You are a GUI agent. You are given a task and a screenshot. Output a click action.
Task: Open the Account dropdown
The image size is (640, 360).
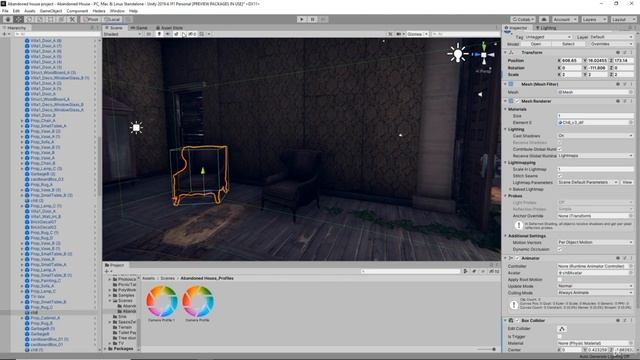click(x=565, y=19)
